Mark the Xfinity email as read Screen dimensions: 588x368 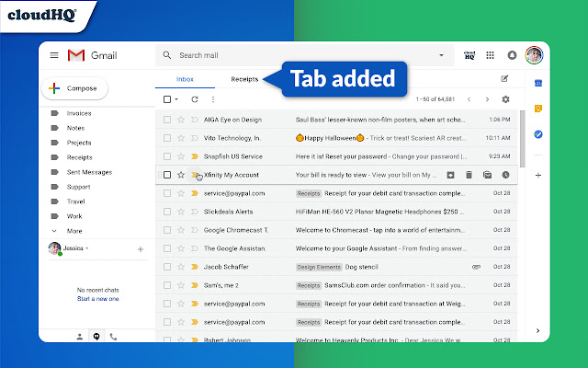[x=487, y=175]
